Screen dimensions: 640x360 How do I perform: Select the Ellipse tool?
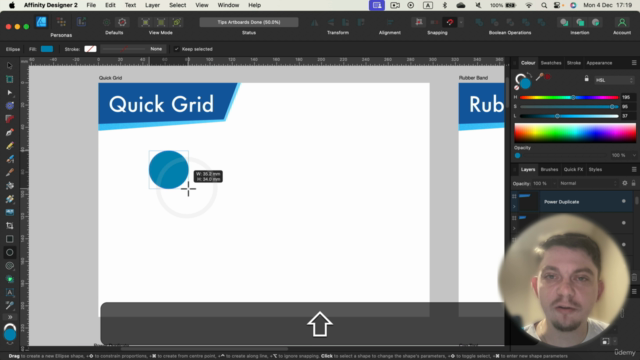[x=9, y=252]
